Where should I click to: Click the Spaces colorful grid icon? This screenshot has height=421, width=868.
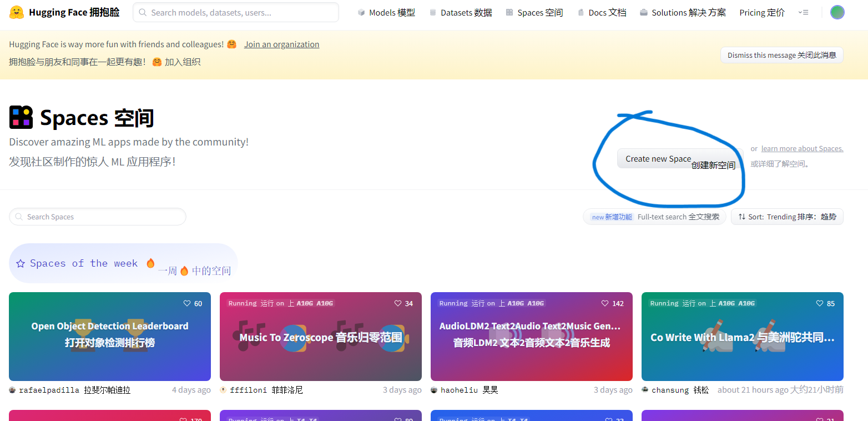pyautogui.click(x=21, y=117)
